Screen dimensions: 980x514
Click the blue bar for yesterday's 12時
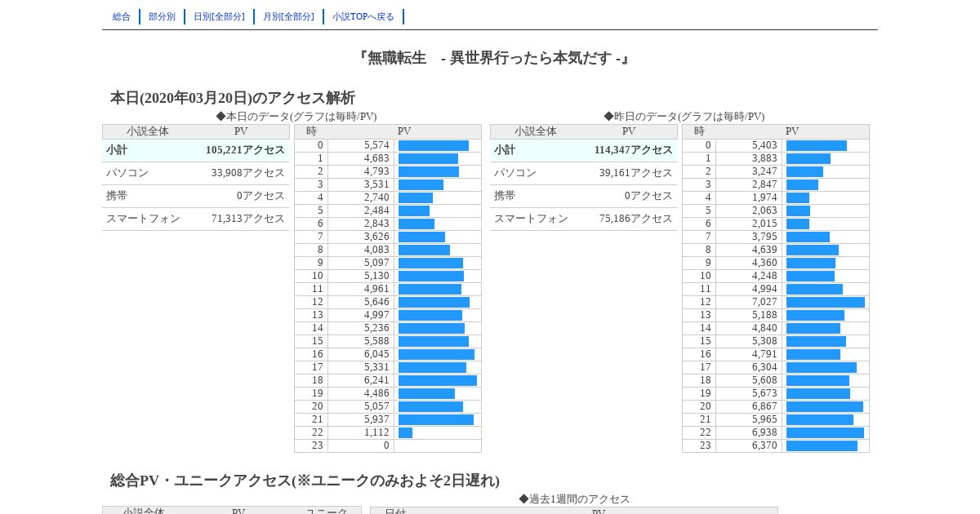coord(826,302)
